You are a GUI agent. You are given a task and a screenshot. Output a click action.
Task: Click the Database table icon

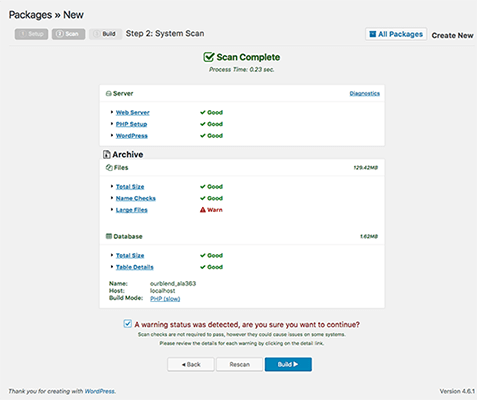109,236
